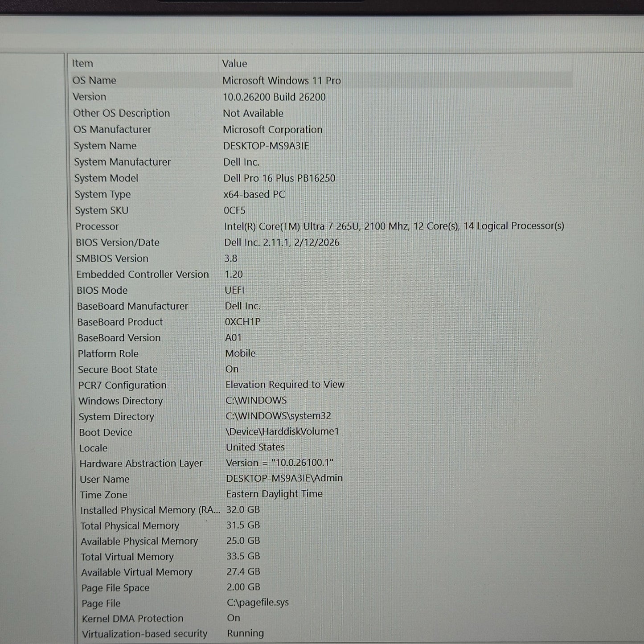The width and height of the screenshot is (644, 644).
Task: Select the value Microsoft Windows 11 Pro
Action: click(282, 81)
